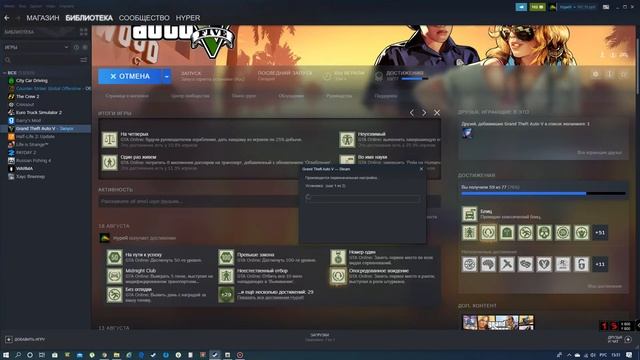This screenshot has width=640, height=360.
Task: Switch library to grid view icon
Action: click(84, 32)
